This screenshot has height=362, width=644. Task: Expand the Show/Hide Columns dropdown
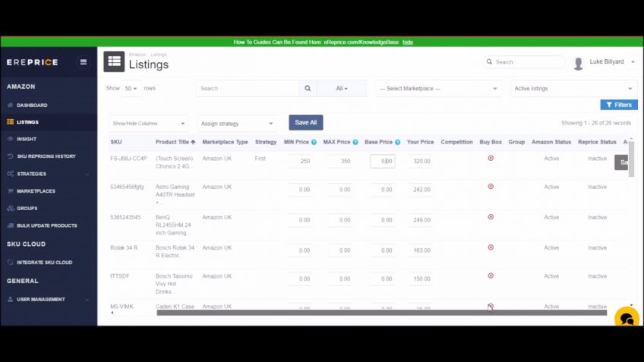148,124
